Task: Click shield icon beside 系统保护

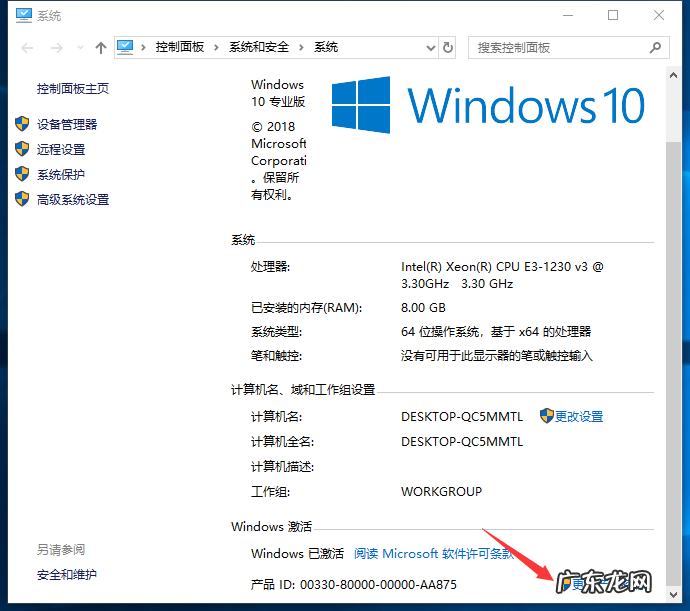Action: coord(22,174)
